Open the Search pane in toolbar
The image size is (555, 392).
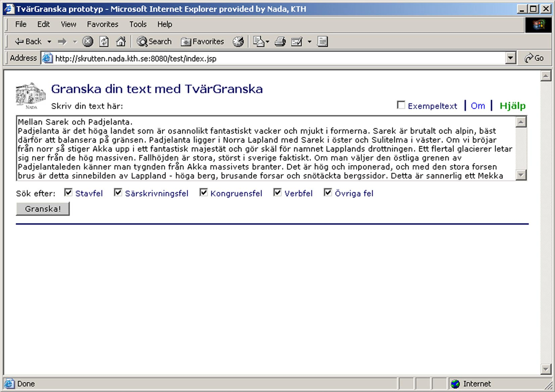pyautogui.click(x=154, y=42)
